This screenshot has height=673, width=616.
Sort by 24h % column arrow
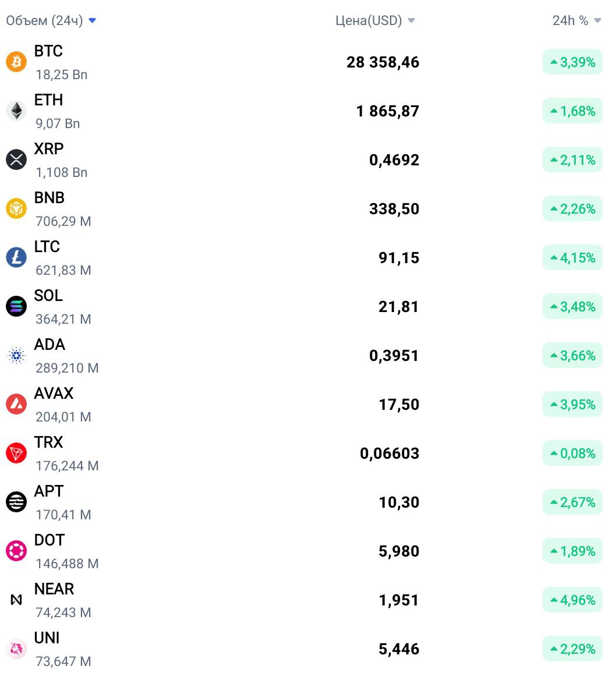[x=597, y=20]
